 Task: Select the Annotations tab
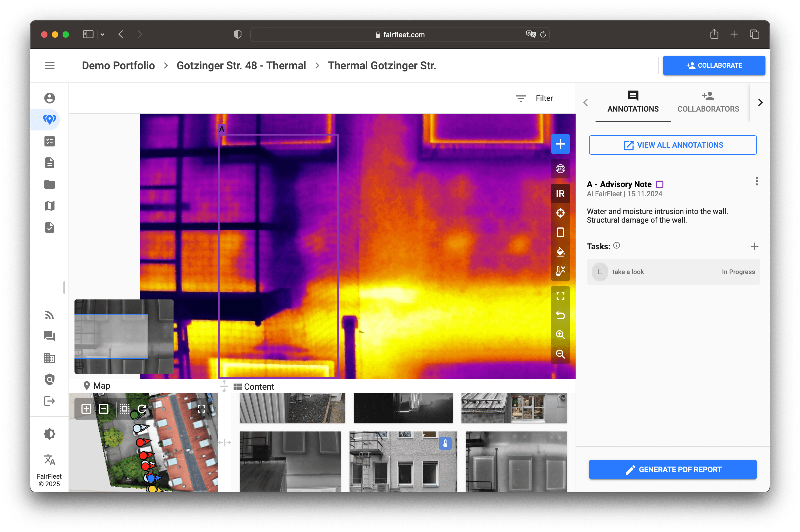pos(633,102)
